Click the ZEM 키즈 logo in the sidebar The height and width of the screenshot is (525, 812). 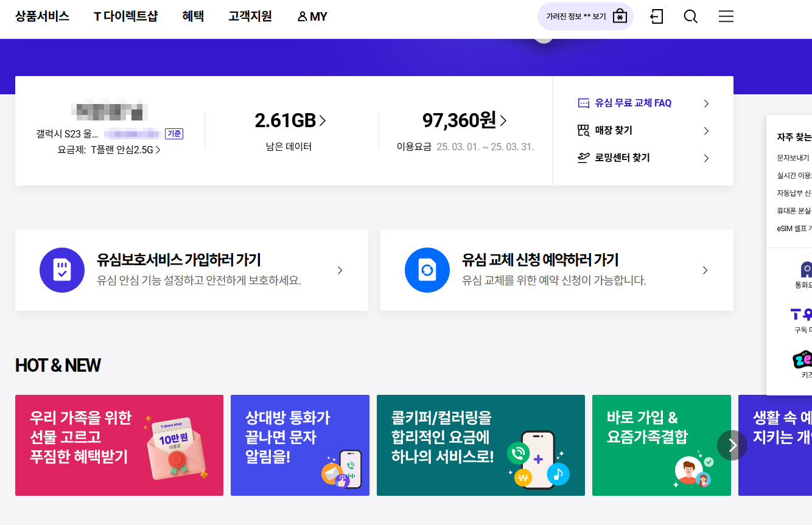pyautogui.click(x=802, y=359)
